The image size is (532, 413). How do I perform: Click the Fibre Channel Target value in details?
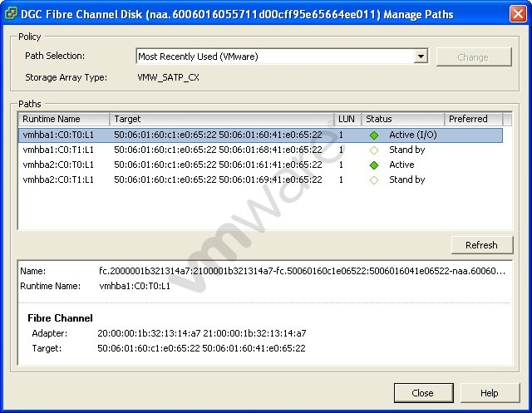tap(201, 348)
